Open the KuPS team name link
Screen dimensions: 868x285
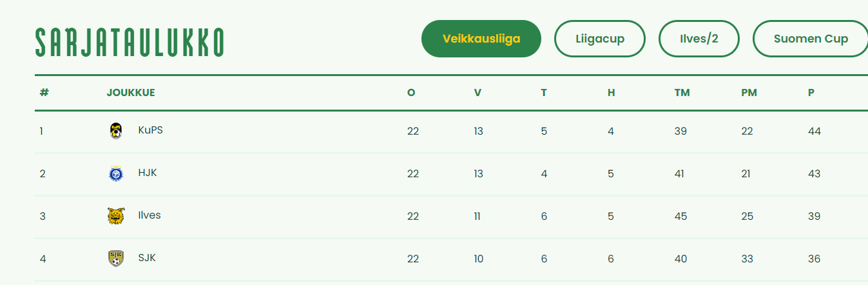coord(150,130)
